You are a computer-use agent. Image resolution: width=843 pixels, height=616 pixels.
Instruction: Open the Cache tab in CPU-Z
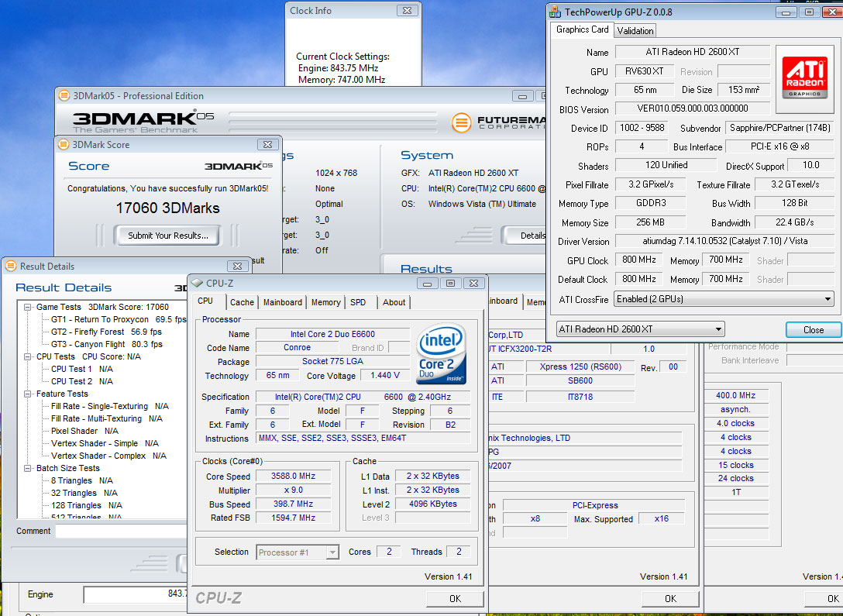pyautogui.click(x=242, y=302)
